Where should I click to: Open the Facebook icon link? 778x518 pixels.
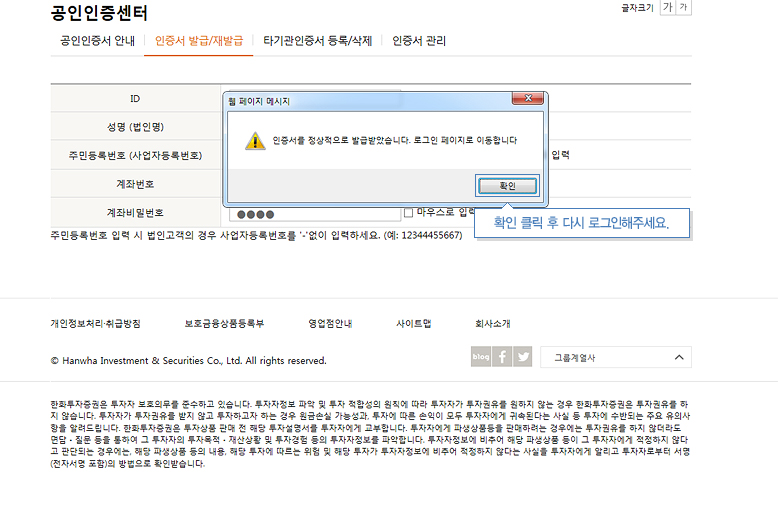[502, 357]
